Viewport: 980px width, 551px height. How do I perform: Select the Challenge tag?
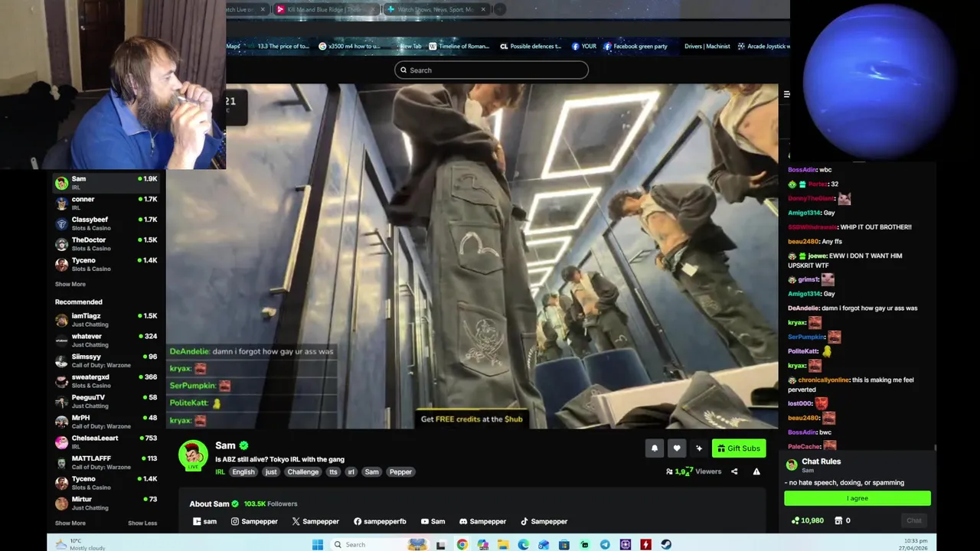click(303, 472)
